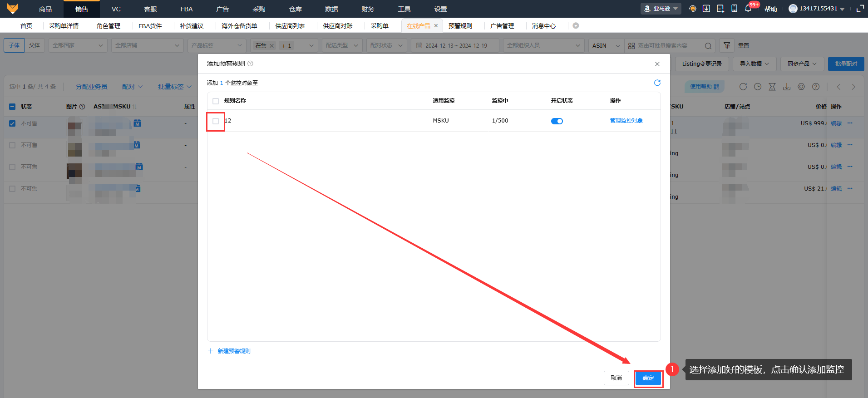Click the search magnifier icon
This screenshot has width=868, height=398.
coord(708,46)
